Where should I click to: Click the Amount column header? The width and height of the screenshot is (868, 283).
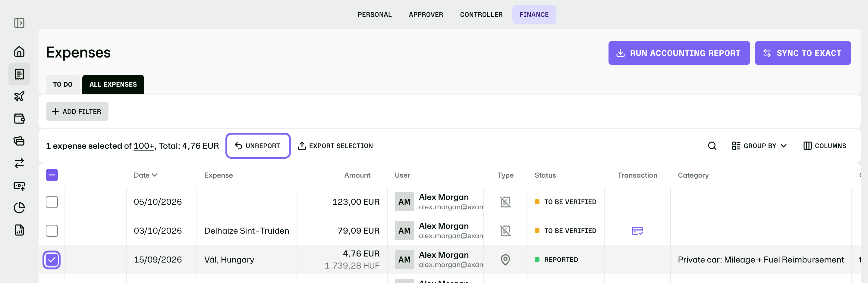[x=357, y=175]
